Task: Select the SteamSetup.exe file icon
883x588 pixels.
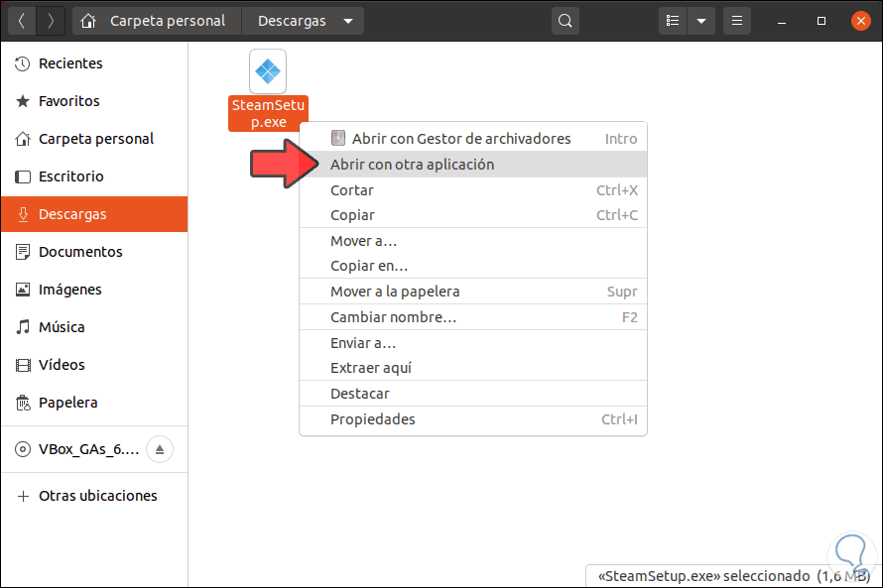Action: point(268,71)
